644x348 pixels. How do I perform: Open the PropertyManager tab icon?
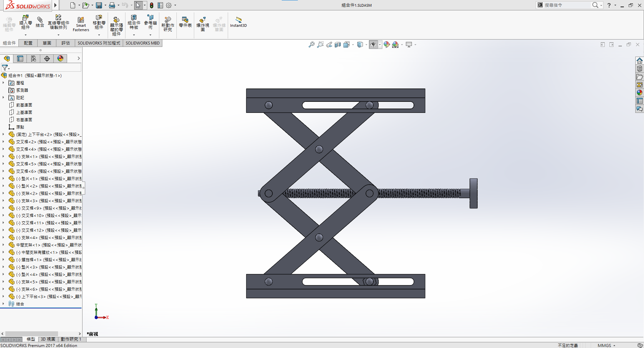(x=20, y=59)
